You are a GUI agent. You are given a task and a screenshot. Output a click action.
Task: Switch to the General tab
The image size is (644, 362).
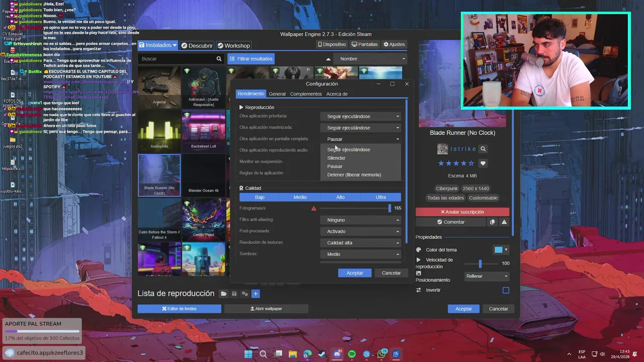tap(277, 94)
